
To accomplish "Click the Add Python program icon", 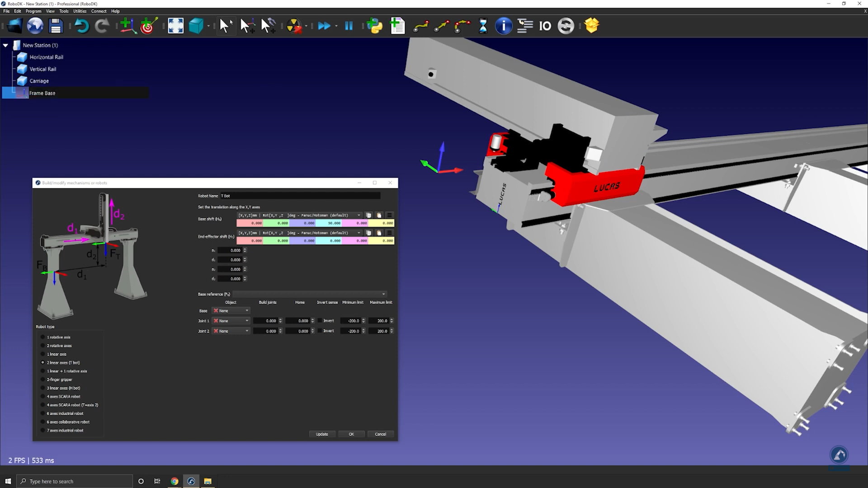I will 374,26.
